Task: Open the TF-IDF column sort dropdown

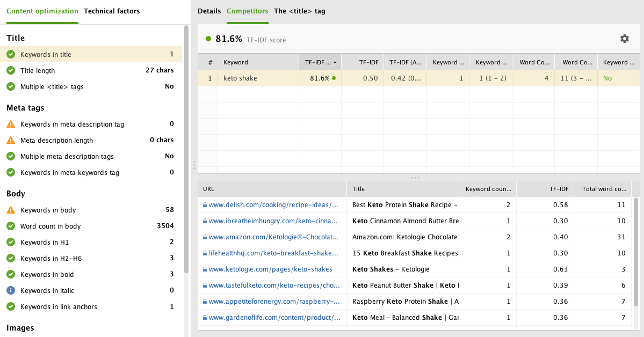Action: (x=334, y=62)
